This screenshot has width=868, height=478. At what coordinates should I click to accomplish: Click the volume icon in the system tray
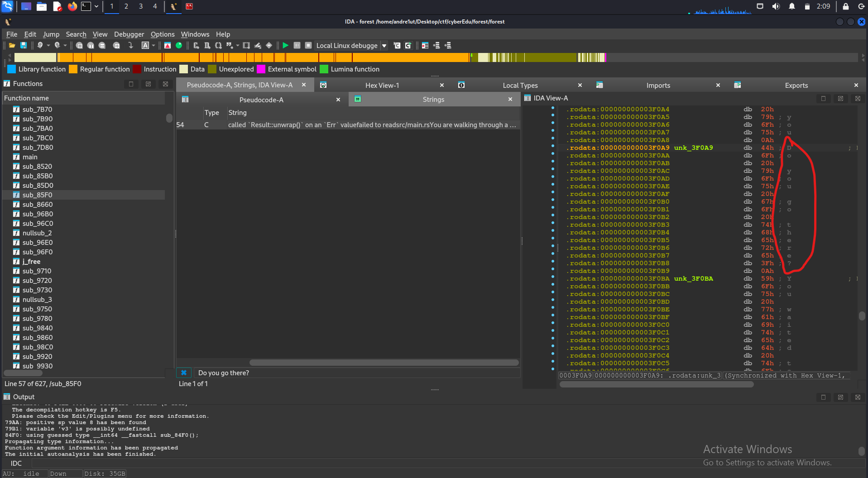click(x=776, y=6)
